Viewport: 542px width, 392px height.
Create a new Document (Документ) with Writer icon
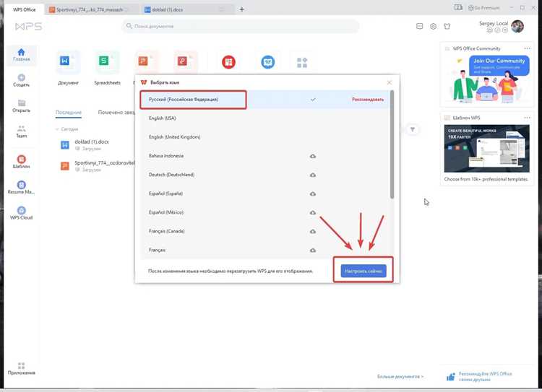[x=68, y=69]
